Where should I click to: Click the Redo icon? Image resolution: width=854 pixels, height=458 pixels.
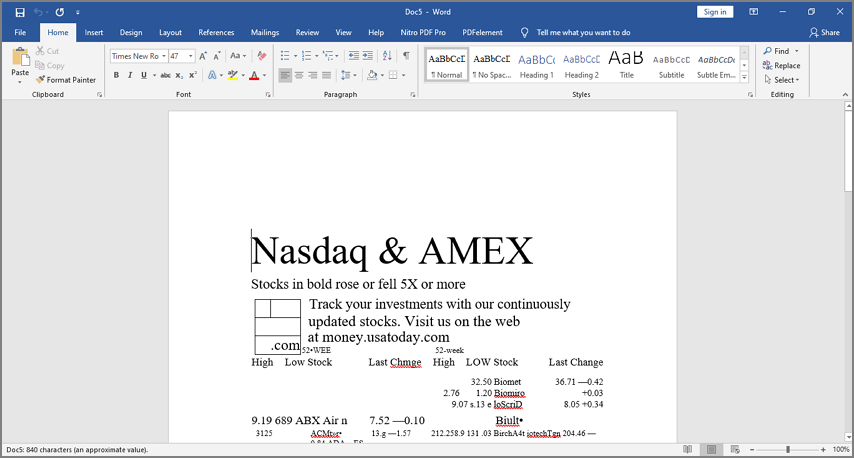[x=59, y=12]
